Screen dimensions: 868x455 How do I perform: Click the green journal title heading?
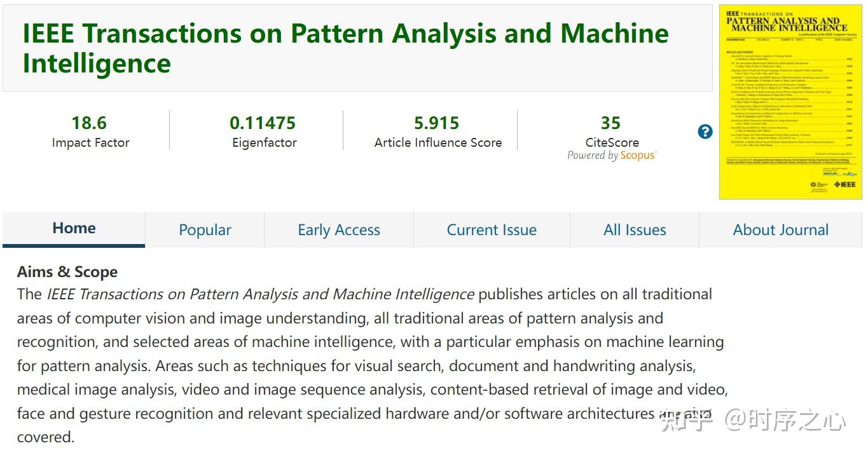[x=345, y=48]
